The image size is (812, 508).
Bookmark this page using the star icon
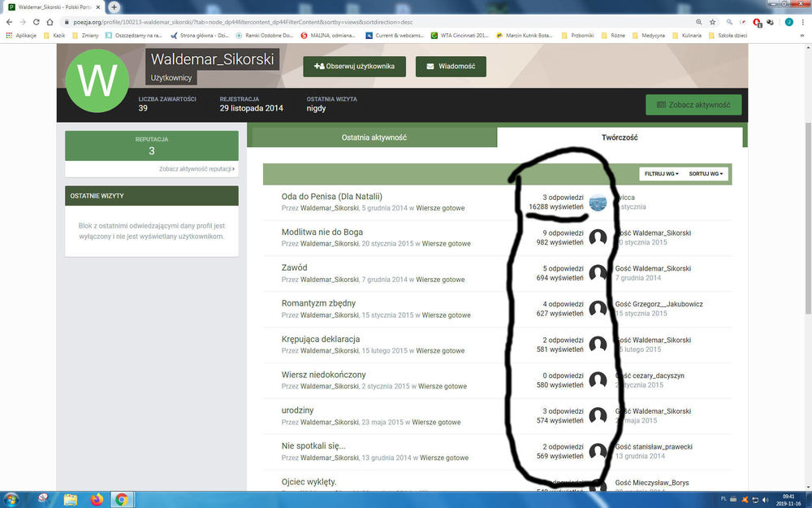coord(711,22)
